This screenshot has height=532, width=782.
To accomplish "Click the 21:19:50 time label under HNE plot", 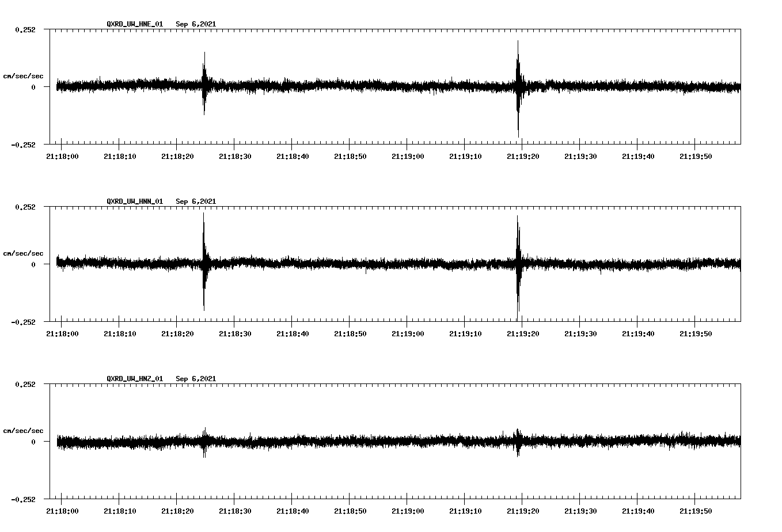I will click(696, 157).
